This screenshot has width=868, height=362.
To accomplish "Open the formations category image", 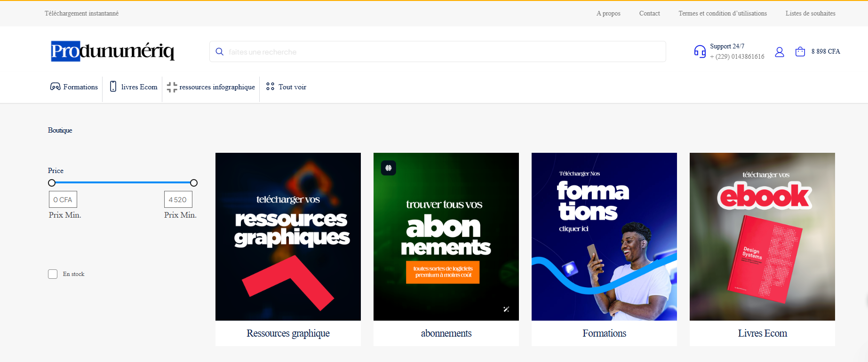I will [604, 236].
